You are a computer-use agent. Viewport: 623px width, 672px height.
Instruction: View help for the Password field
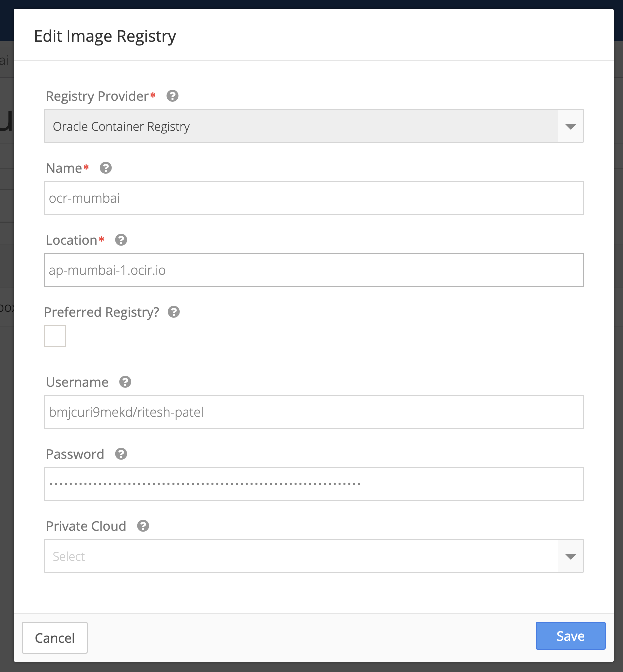pos(120,454)
